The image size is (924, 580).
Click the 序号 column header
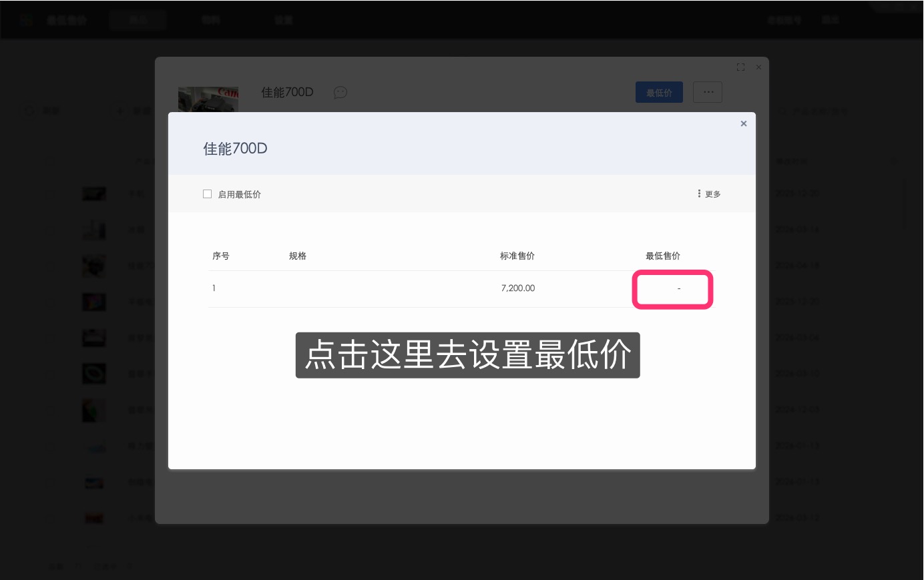[x=221, y=256]
